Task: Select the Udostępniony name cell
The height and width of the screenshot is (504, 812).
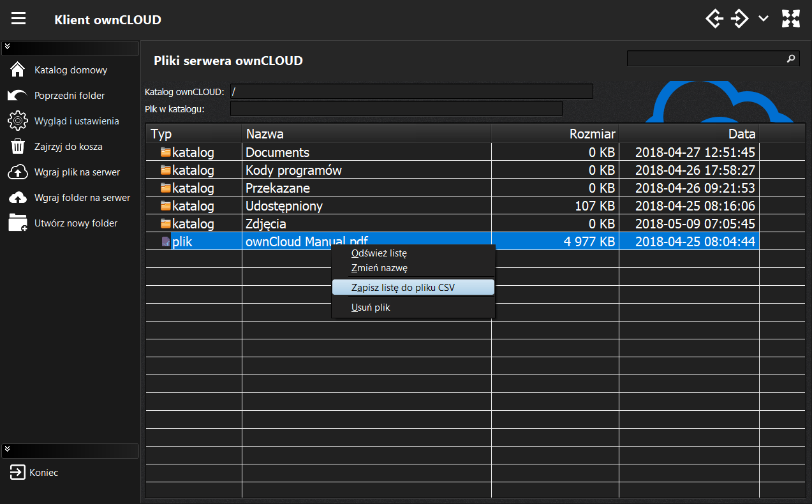Action: (367, 205)
